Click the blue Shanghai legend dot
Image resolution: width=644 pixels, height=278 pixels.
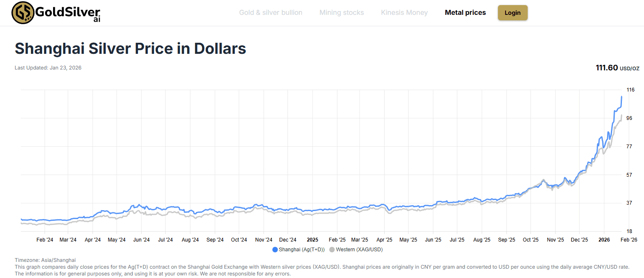(x=276, y=250)
